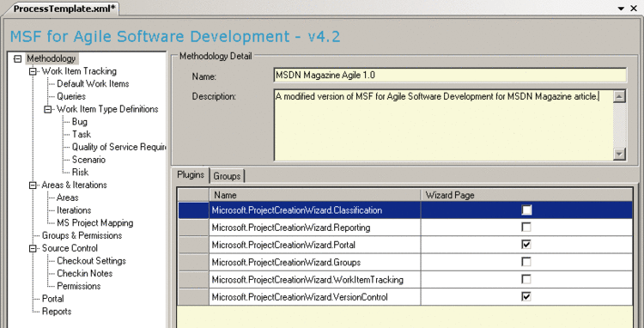Click Microsoft.ProjectCreationWizard.Reporting name cell
Image resolution: width=644 pixels, height=328 pixels.
click(315, 228)
